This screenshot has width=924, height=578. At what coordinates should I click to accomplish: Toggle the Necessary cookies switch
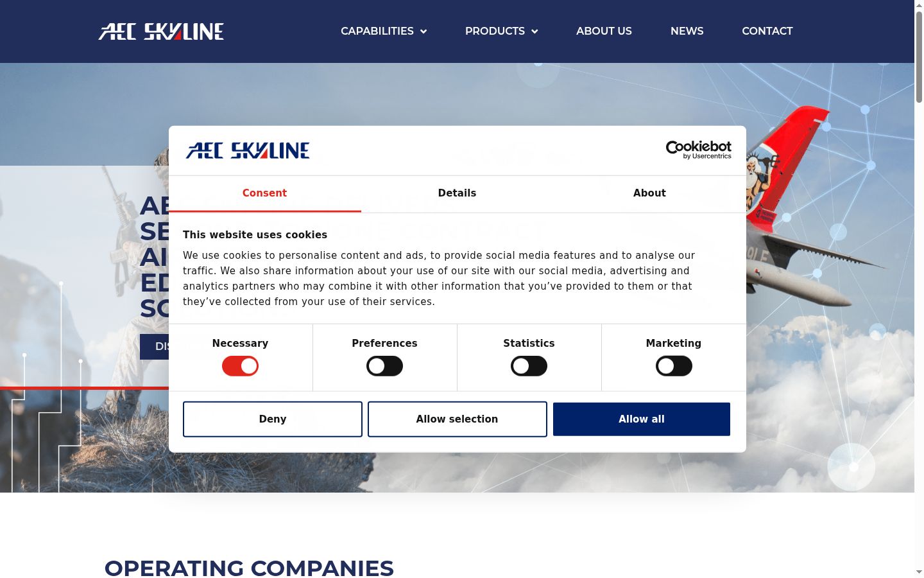coord(240,366)
